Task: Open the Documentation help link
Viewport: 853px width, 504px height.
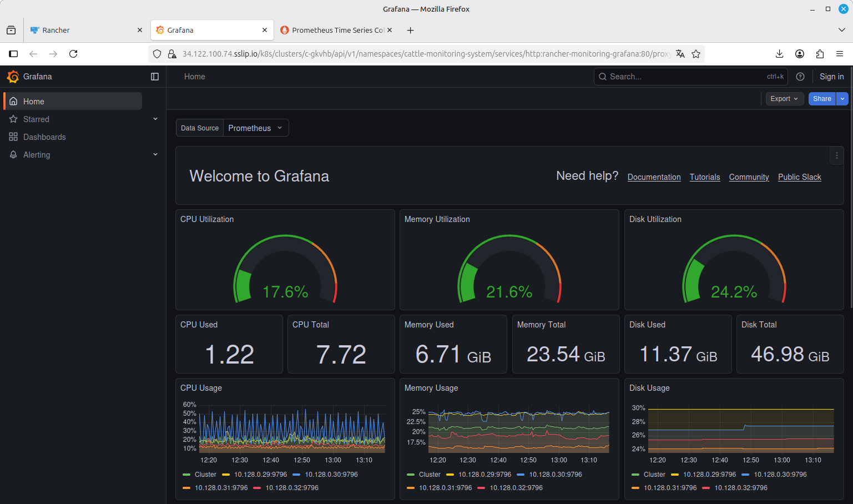Action: [654, 177]
